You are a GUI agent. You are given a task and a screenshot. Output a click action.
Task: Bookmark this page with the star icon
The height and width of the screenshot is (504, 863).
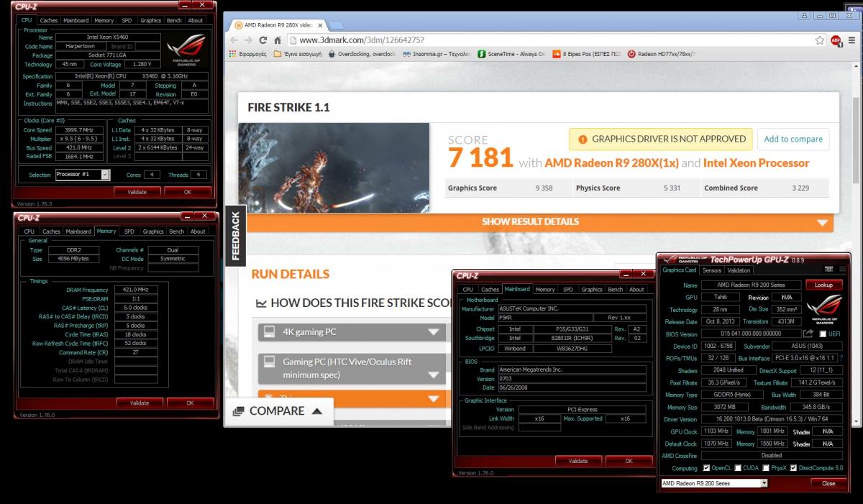[x=820, y=40]
